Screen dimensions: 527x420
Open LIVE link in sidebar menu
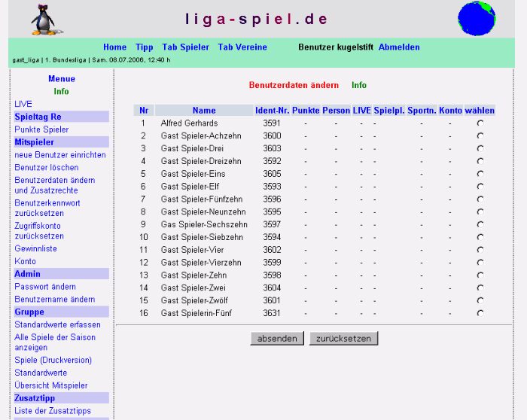coord(23,104)
